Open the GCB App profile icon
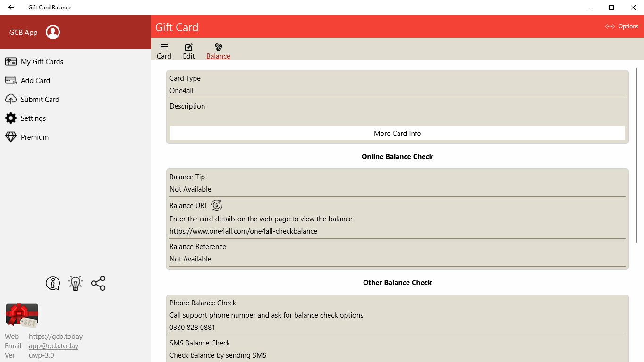This screenshot has width=644, height=362. click(x=52, y=32)
